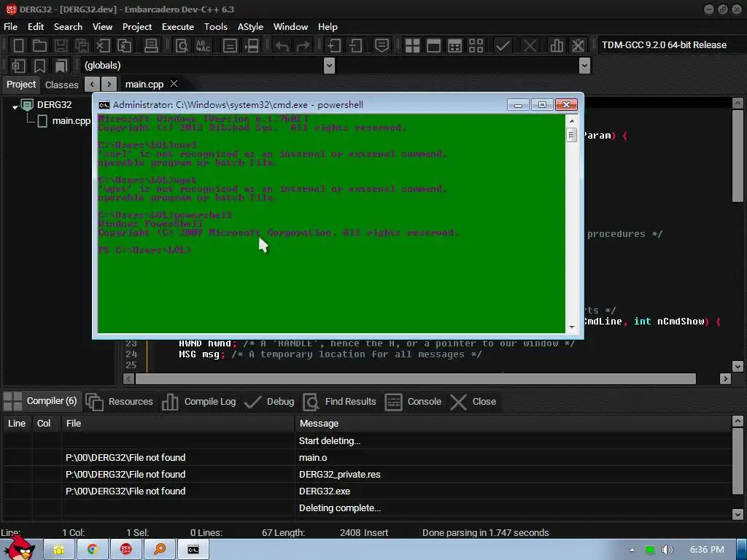Redo the last undone edit
Image resolution: width=747 pixels, height=560 pixels.
(x=303, y=46)
